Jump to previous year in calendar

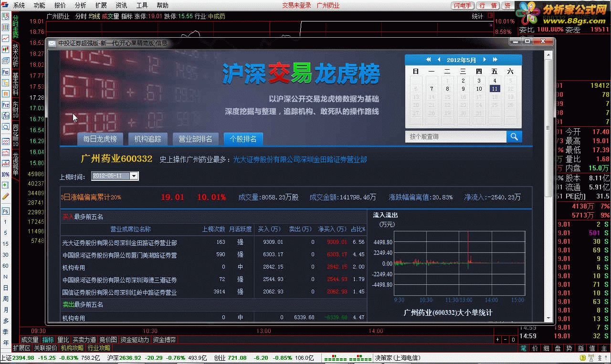click(x=428, y=60)
